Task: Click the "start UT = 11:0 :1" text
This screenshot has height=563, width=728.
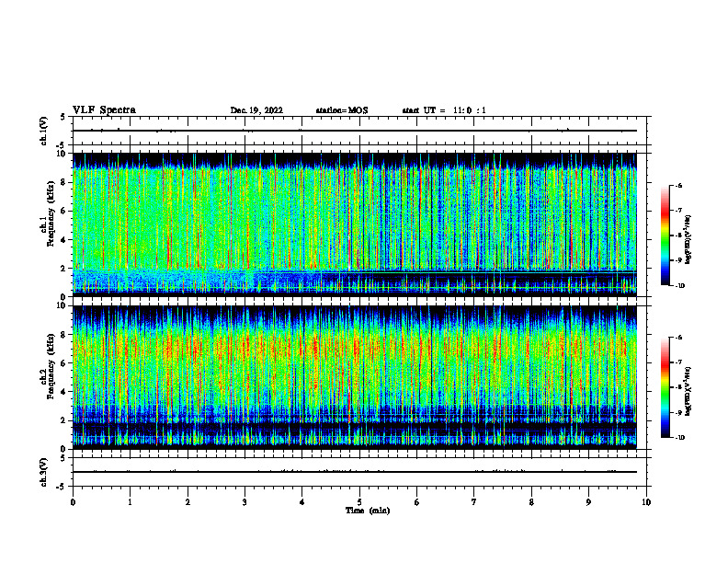Action: 444,110
